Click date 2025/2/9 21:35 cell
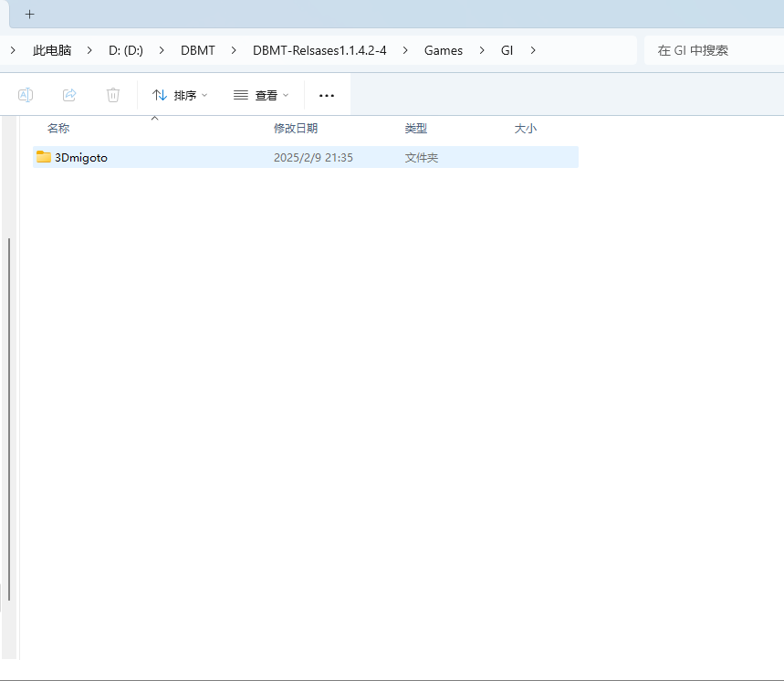784x681 pixels. tap(313, 158)
